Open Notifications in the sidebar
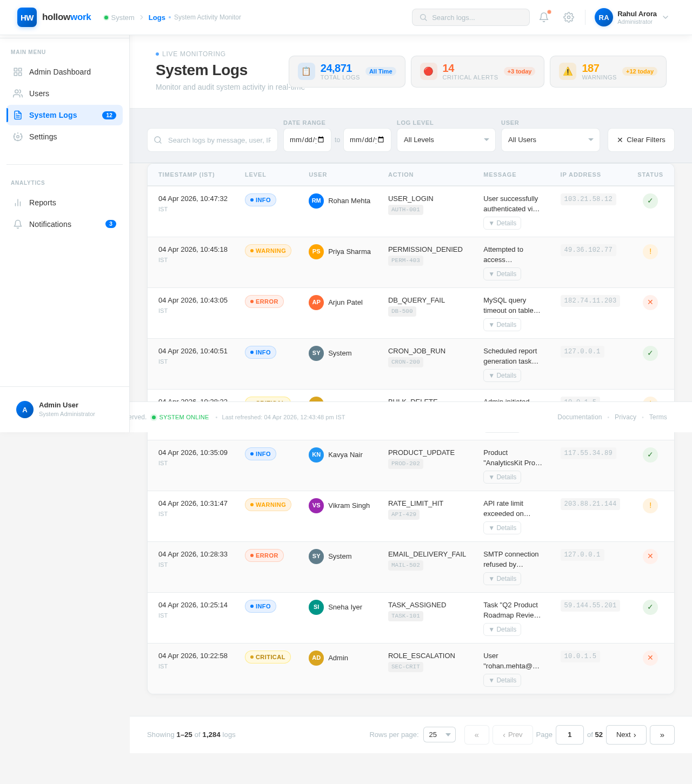Image resolution: width=692 pixels, height=784 pixels. tap(65, 224)
